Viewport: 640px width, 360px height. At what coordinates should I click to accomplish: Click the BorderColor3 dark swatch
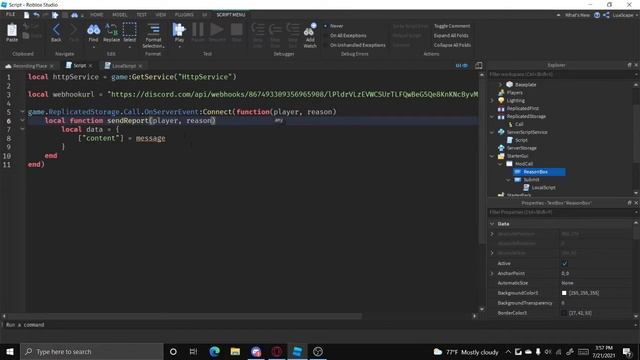[564, 313]
